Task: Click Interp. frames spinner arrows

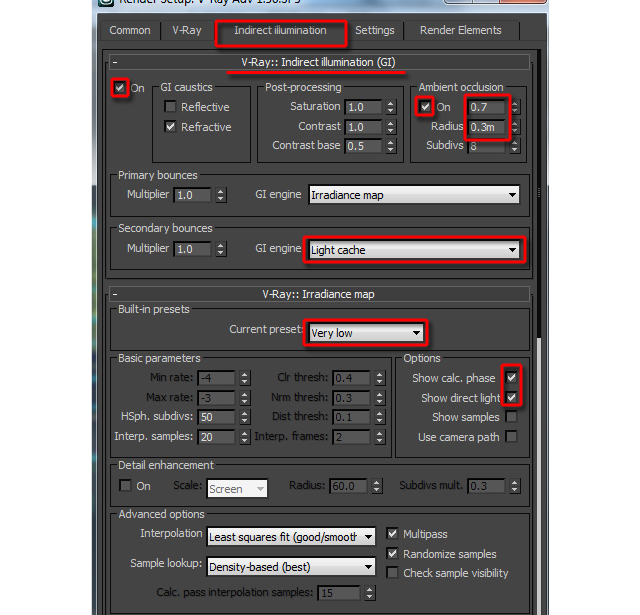Action: [380, 437]
